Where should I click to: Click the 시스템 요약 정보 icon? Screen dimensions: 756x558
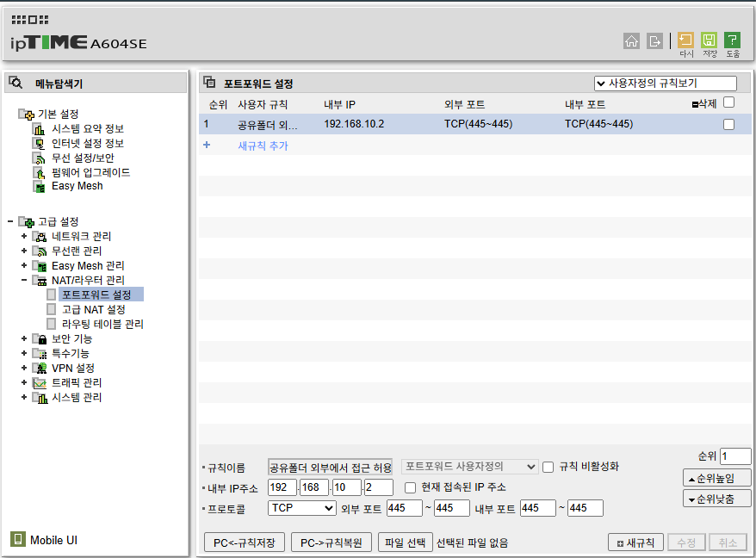coord(39,129)
